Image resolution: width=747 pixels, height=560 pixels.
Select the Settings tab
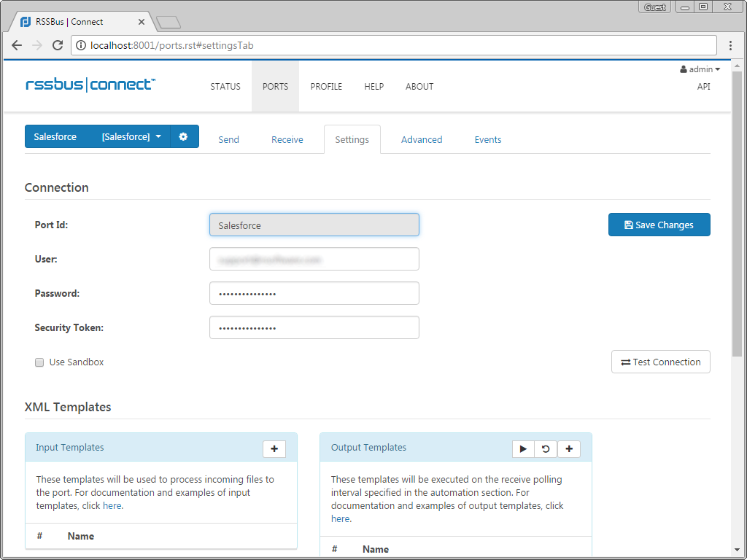352,139
